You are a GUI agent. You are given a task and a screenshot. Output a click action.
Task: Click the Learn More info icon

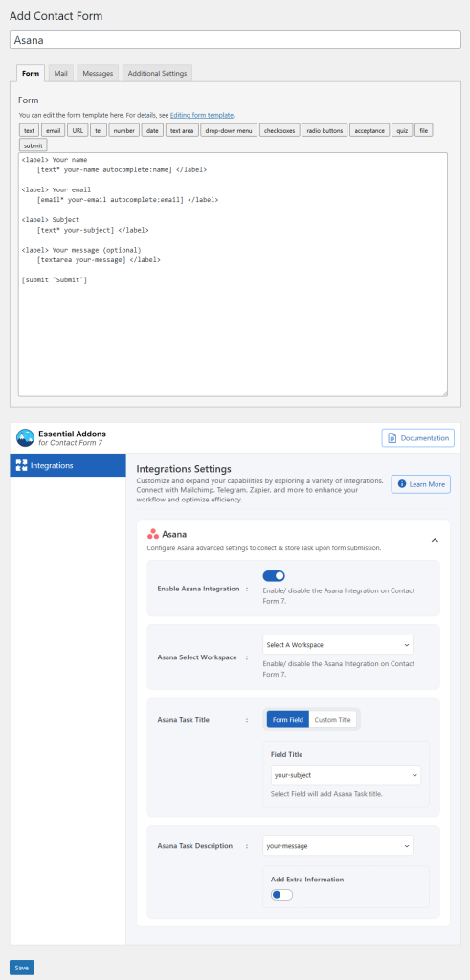(402, 484)
